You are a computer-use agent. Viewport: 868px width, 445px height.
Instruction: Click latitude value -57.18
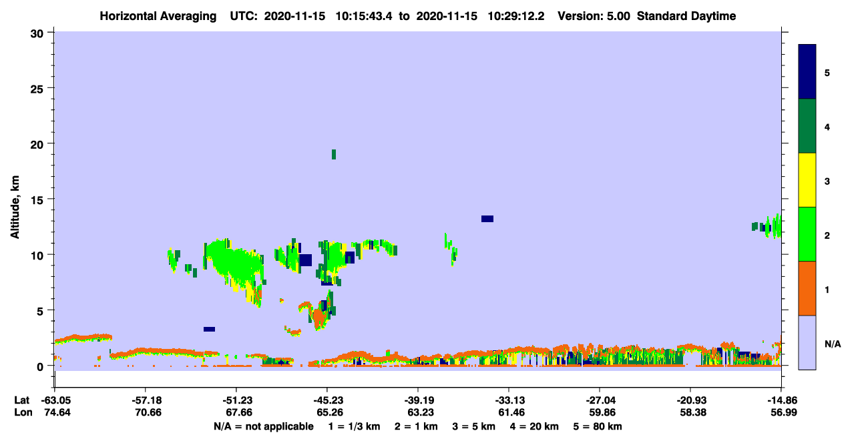146,400
